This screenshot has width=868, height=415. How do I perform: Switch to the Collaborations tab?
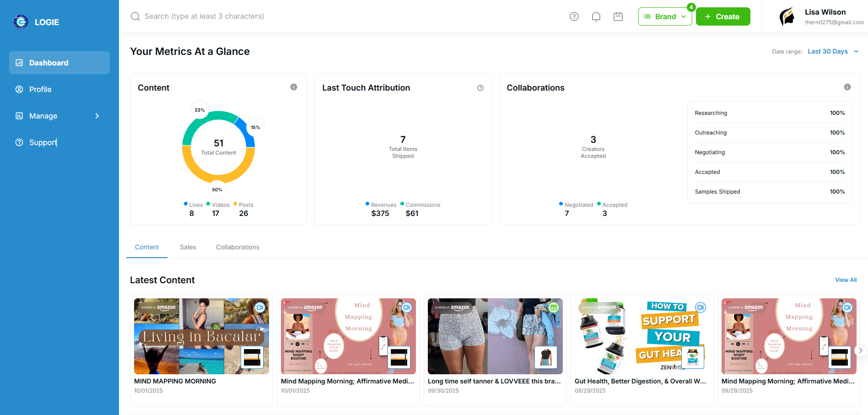tap(237, 247)
